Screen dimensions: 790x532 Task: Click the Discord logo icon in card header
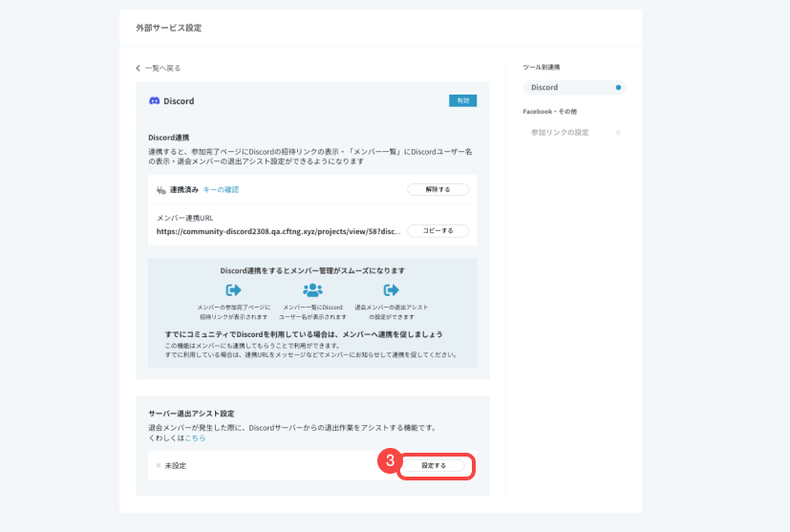click(x=155, y=101)
